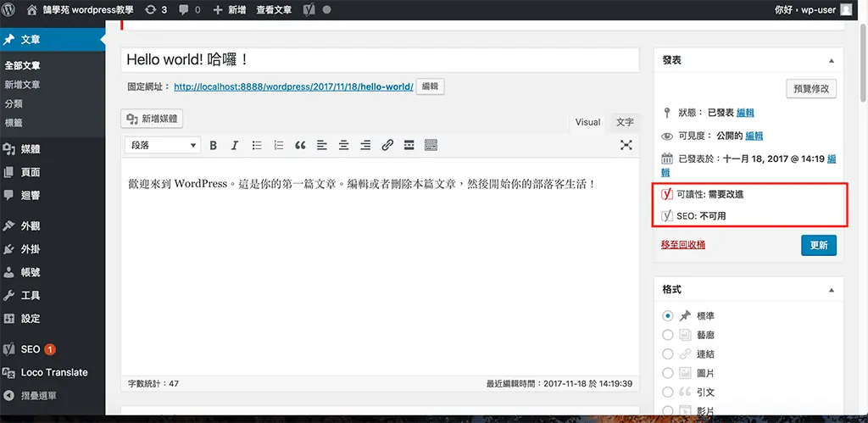Screen dimensions: 868x423
Task: Apply blockquote formatting
Action: tap(301, 145)
